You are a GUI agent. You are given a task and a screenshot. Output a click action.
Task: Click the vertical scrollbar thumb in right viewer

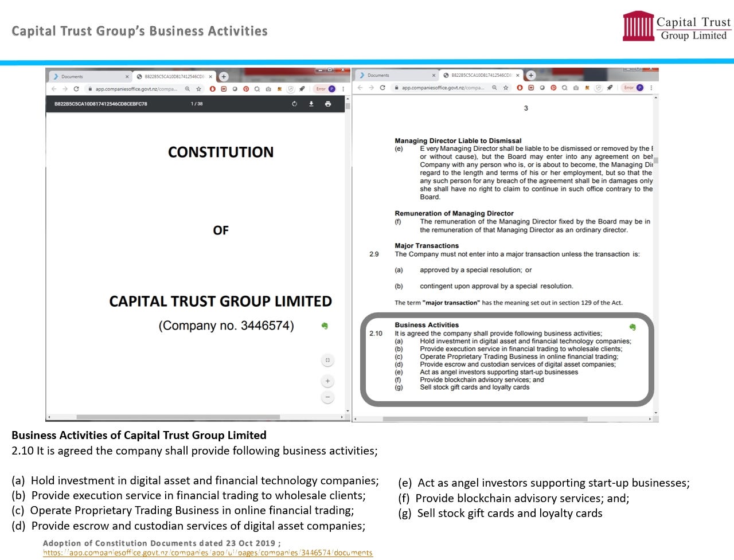(x=656, y=160)
